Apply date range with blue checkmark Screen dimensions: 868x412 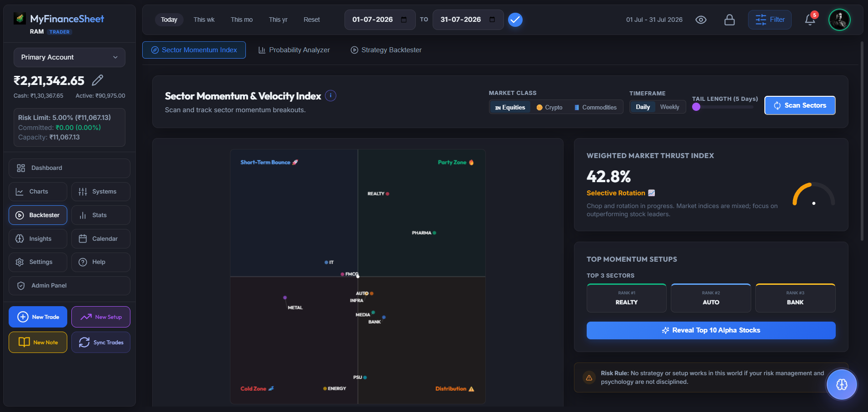click(515, 20)
